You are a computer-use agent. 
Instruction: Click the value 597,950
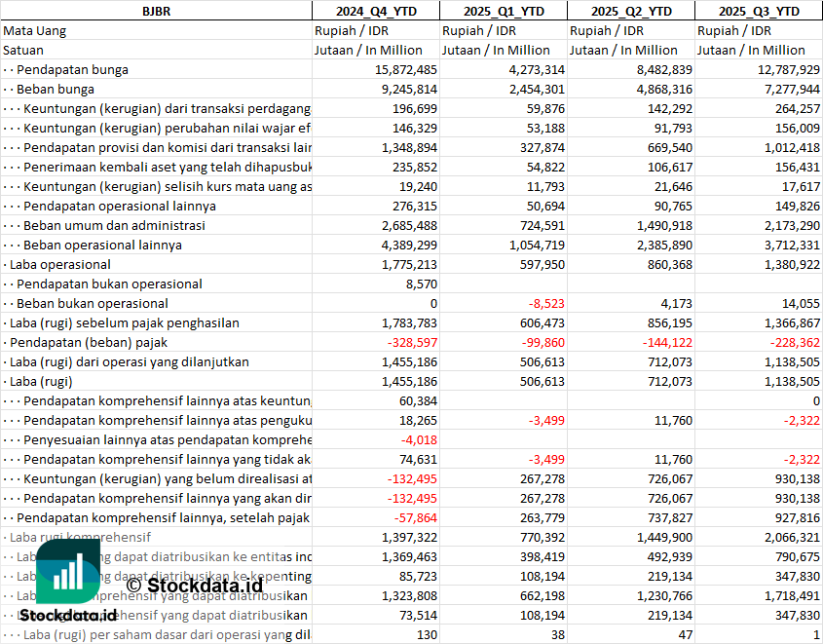pos(542,264)
